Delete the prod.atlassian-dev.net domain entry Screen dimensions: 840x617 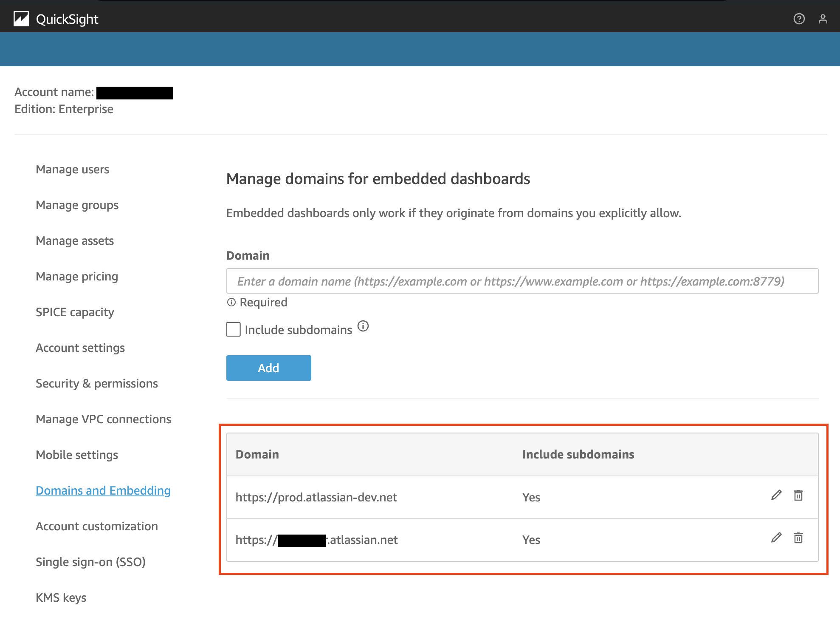point(798,495)
